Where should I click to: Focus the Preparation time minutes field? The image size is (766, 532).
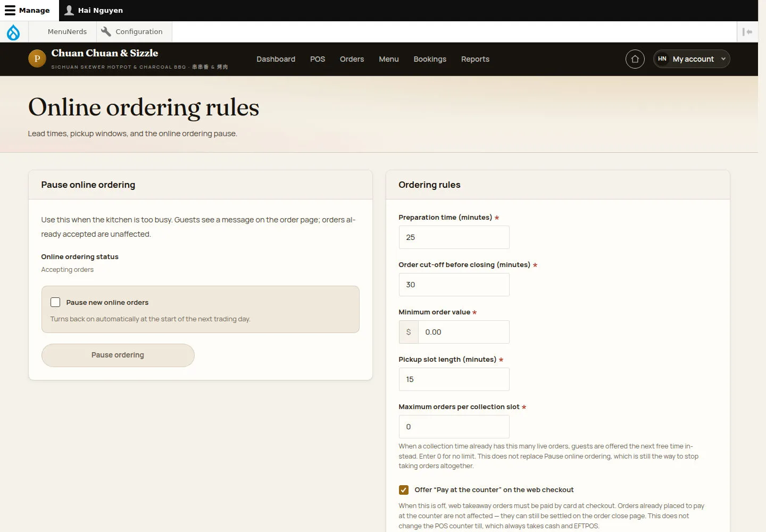[454, 237]
